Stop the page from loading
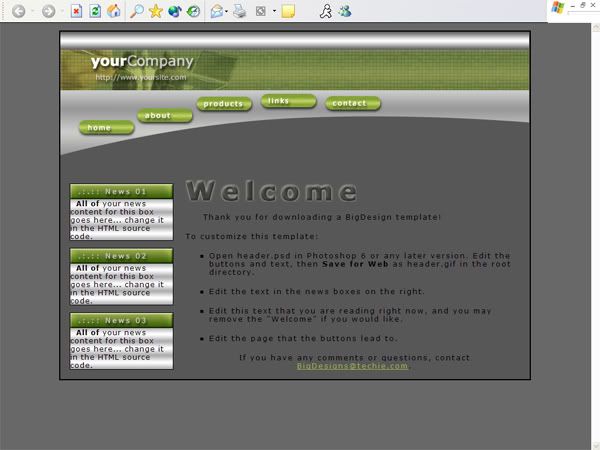This screenshot has height=450, width=600. [x=77, y=12]
